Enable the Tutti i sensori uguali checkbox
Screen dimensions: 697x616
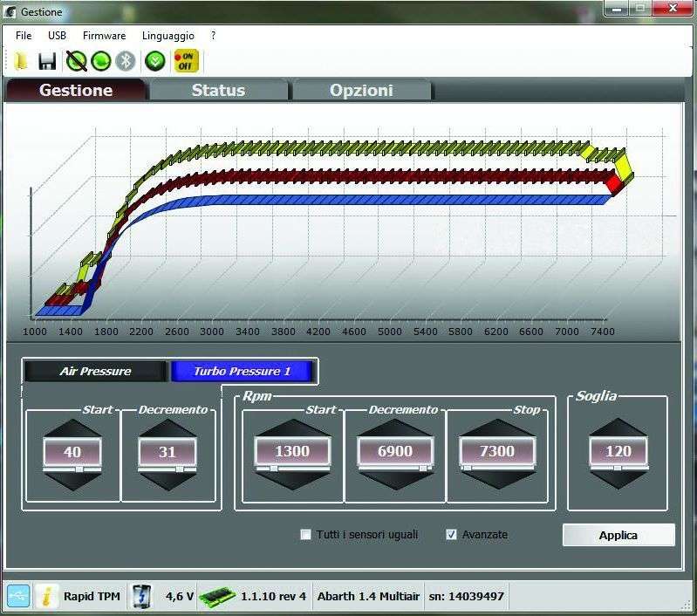coord(305,534)
